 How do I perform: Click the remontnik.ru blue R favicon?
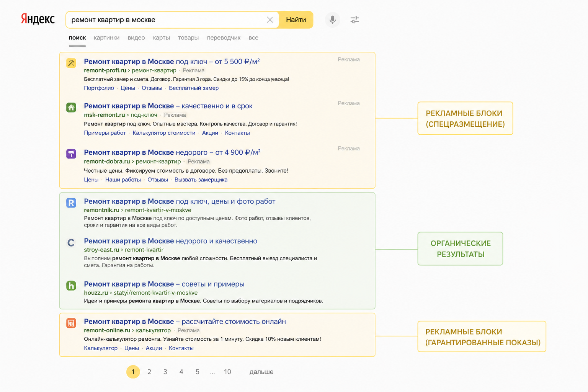pyautogui.click(x=71, y=203)
